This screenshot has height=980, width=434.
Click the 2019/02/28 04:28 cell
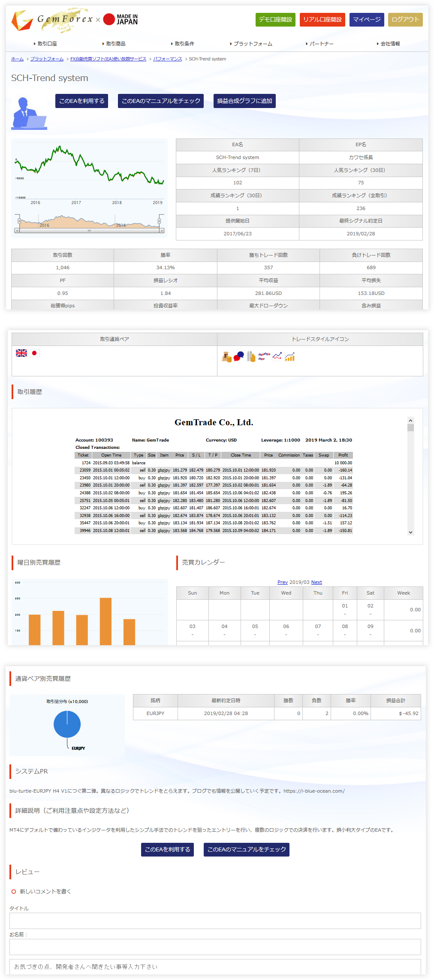(x=226, y=713)
